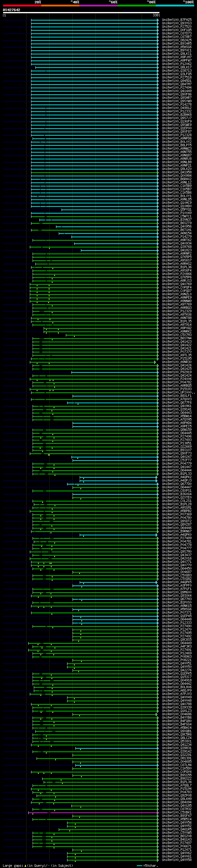Select the UniRef100_A4QPK2 label
The height and width of the screenshot is (868, 197).
pyautogui.click(x=177, y=477)
